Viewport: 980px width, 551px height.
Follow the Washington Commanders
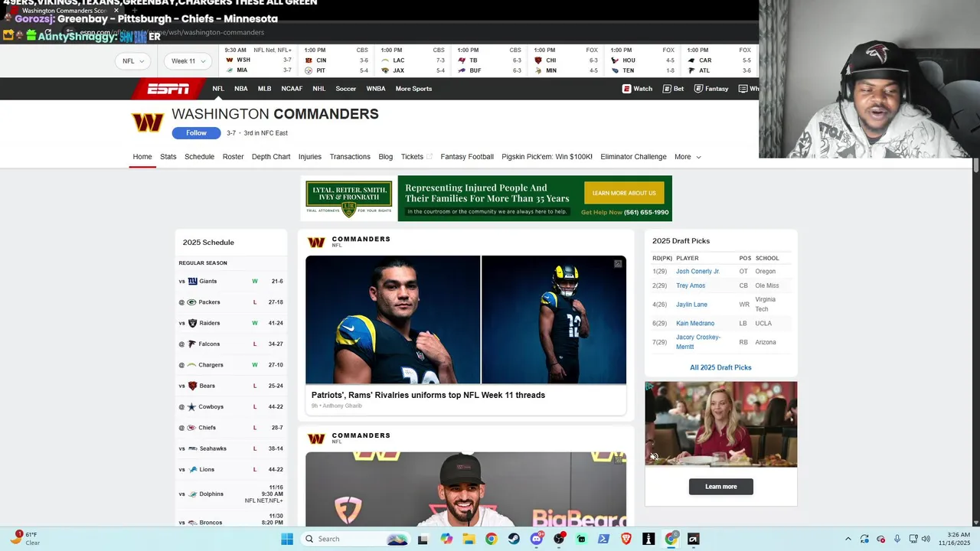click(x=196, y=133)
